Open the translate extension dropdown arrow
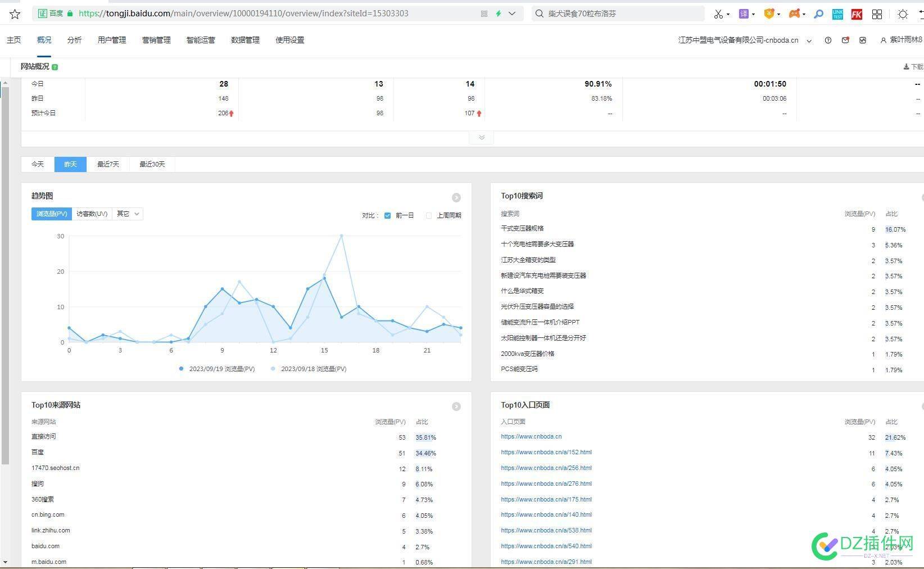 coord(753,15)
